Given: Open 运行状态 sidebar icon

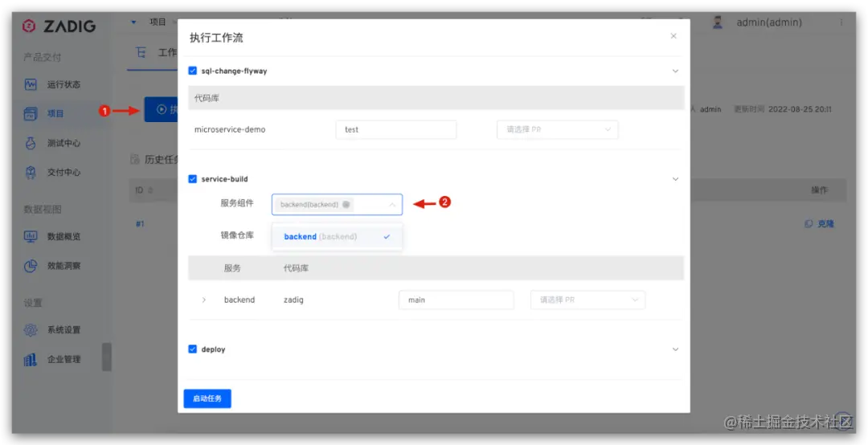Looking at the screenshot, I should pos(31,84).
